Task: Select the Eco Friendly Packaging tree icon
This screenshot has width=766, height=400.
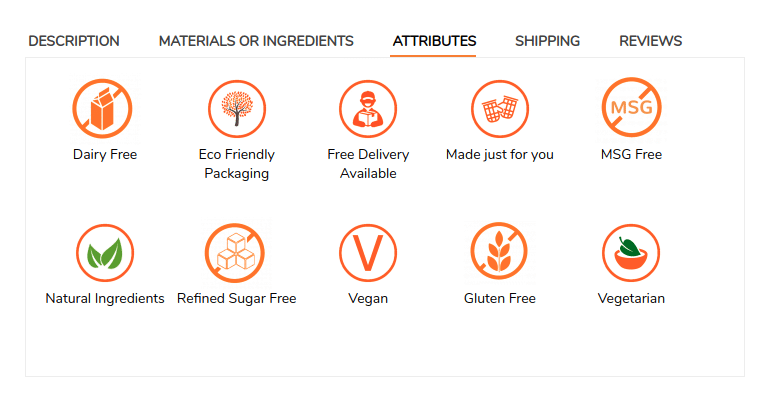Action: coord(236,108)
